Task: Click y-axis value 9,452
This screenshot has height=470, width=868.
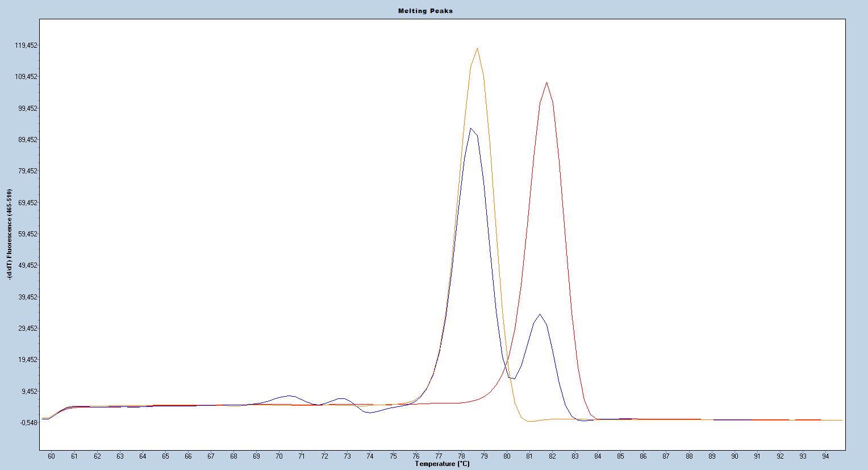Action: 30,392
